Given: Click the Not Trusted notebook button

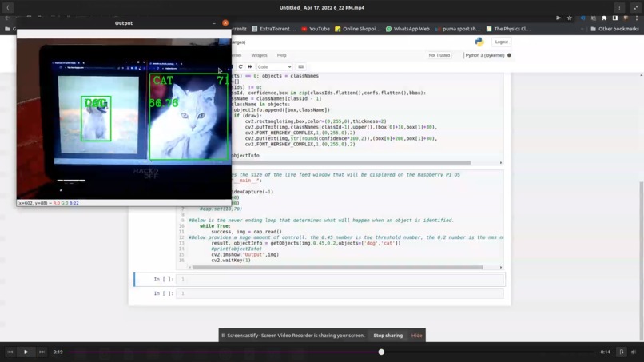Looking at the screenshot, I should 439,55.
